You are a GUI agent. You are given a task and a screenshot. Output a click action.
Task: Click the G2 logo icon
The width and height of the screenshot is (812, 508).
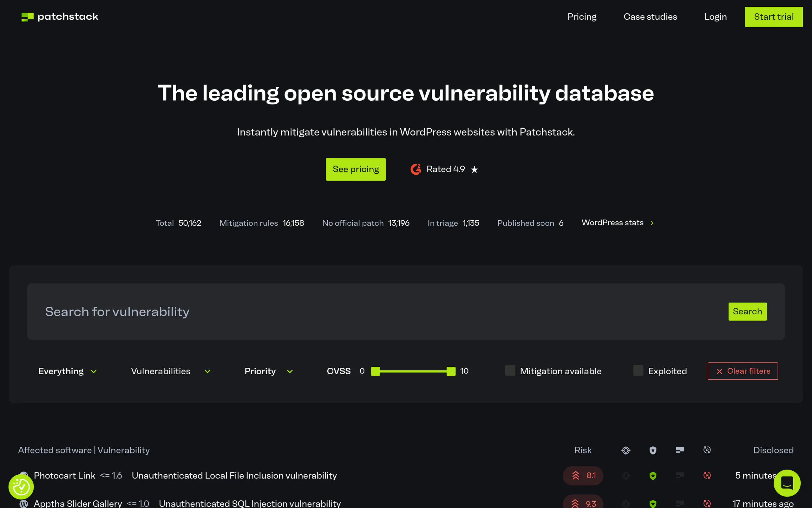click(416, 169)
